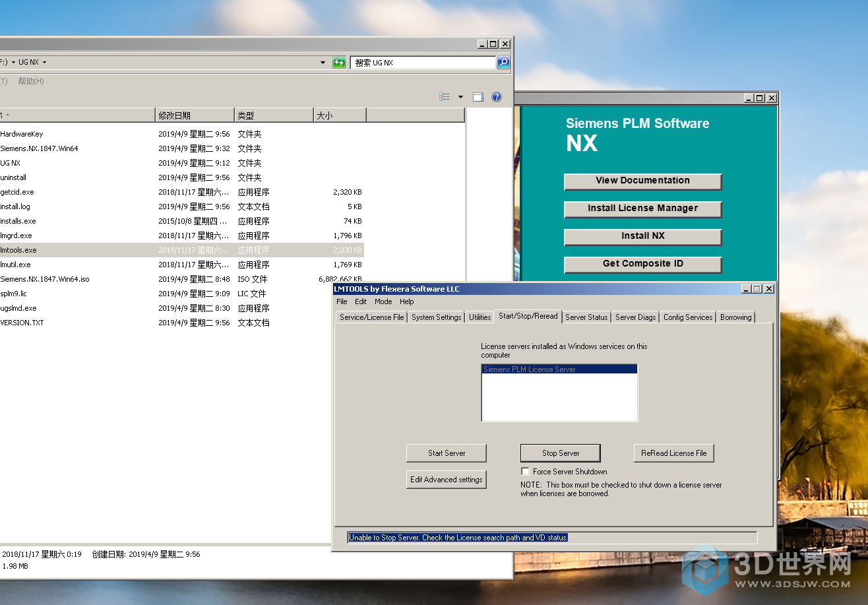The image size is (868, 605).
Task: Open the view options dropdown arrow
Action: (460, 97)
